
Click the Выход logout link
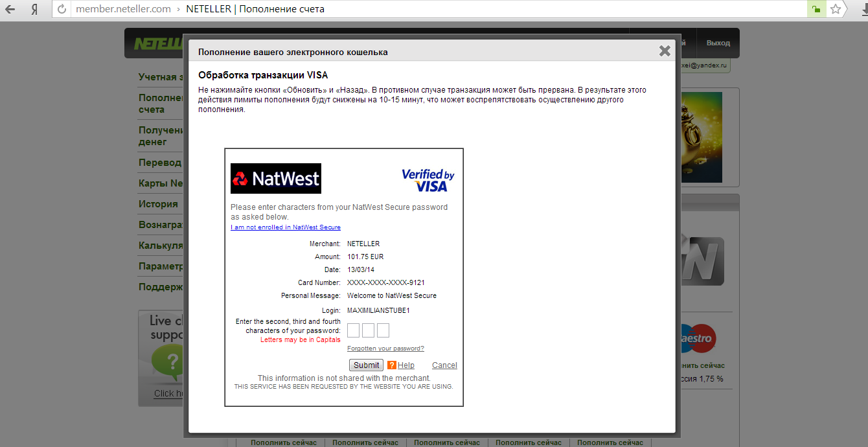[x=718, y=43]
